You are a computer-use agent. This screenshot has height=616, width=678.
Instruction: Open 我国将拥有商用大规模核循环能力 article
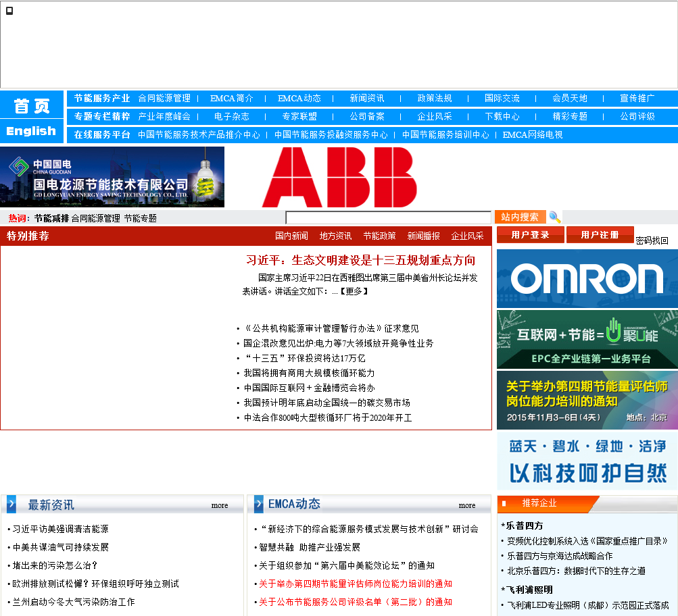[309, 374]
